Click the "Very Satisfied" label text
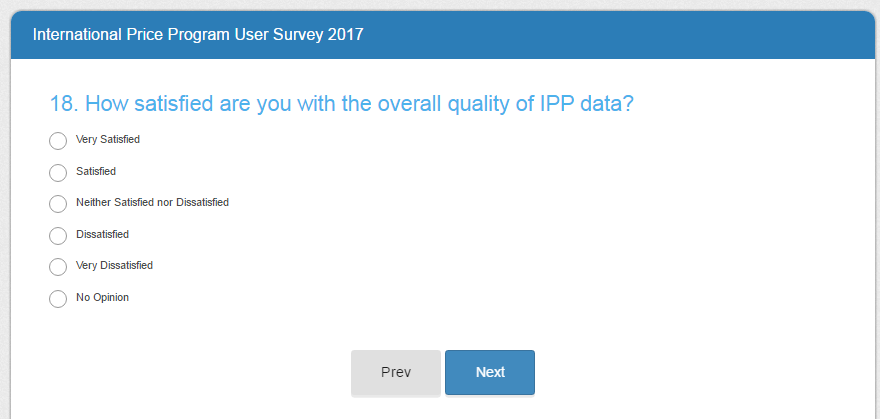This screenshot has width=880, height=419. [x=108, y=140]
